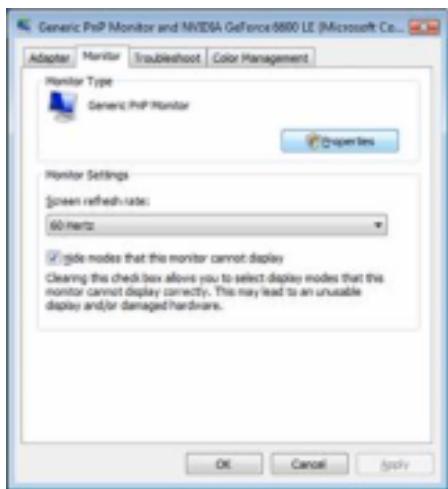Click the blue monitor icon under Monitor Type
This screenshot has width=448, height=489.
(63, 106)
